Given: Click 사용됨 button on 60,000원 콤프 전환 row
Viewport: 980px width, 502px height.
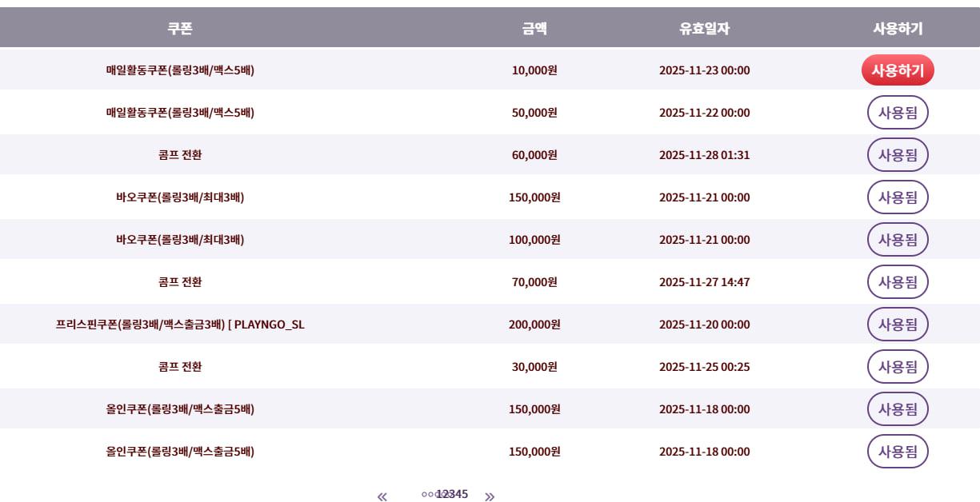Looking at the screenshot, I should tap(898, 155).
